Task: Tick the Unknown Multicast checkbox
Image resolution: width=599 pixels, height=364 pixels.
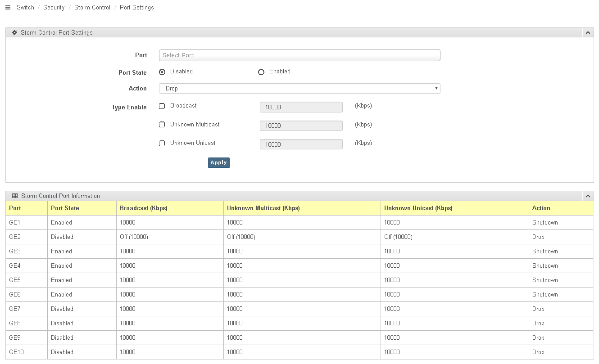Action: click(x=162, y=125)
